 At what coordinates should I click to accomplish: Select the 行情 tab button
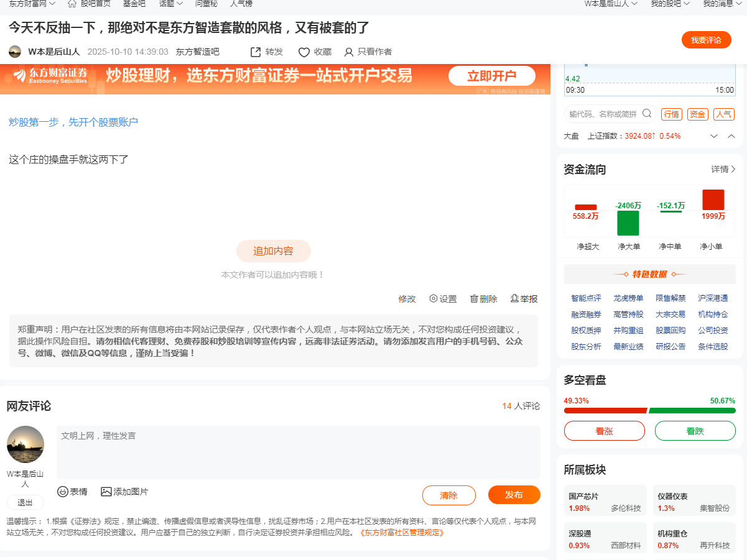tap(672, 114)
